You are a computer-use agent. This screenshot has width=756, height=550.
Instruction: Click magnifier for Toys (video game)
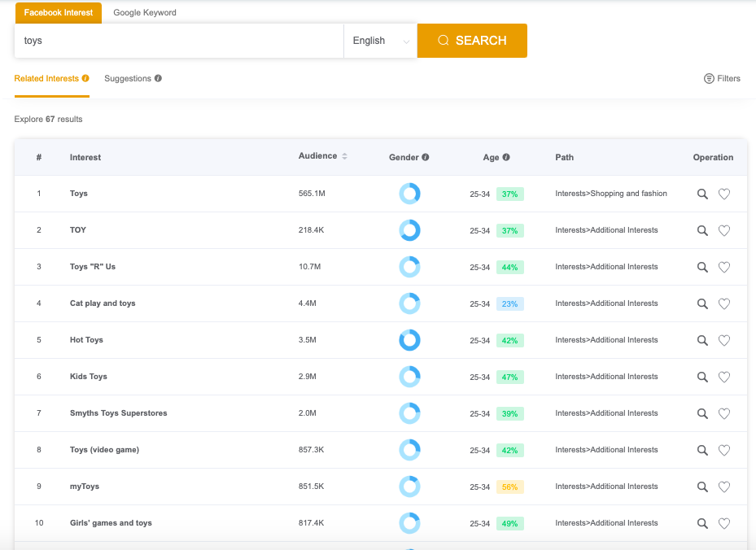coord(702,450)
